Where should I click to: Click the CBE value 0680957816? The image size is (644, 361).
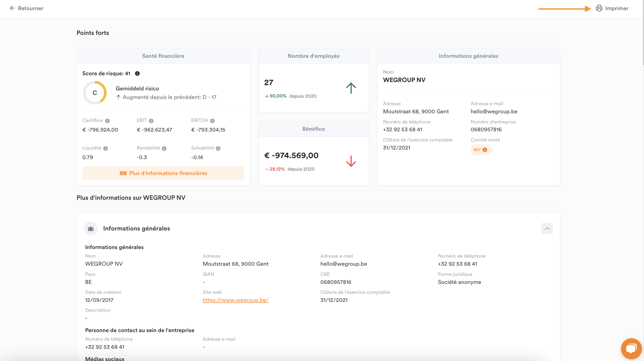click(x=336, y=282)
